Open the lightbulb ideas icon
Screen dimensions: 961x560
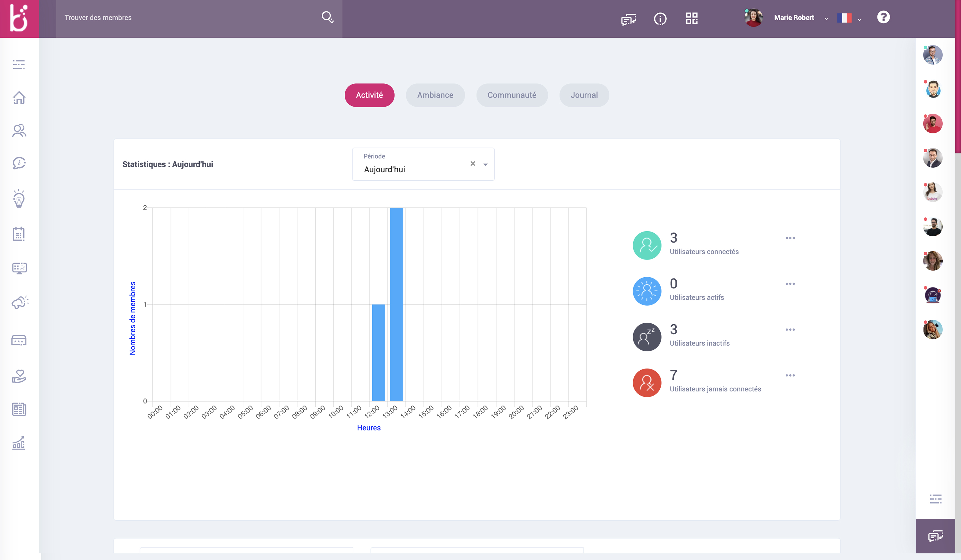(x=19, y=199)
